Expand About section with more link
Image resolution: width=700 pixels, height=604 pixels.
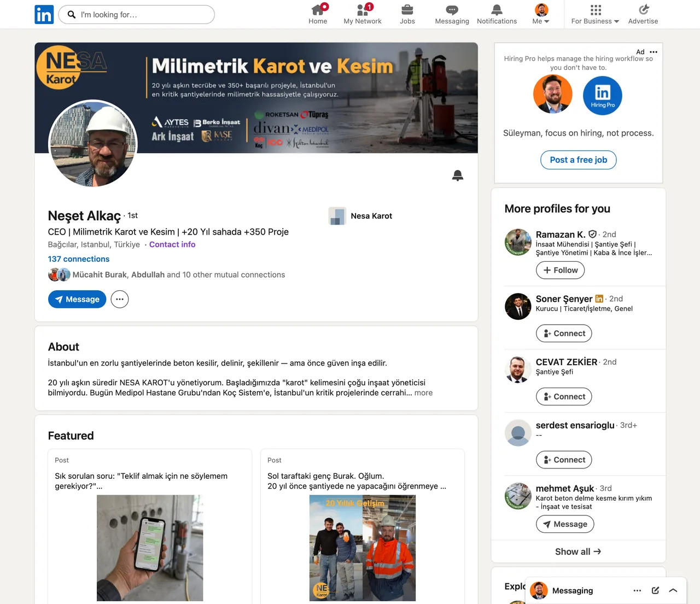pos(423,392)
